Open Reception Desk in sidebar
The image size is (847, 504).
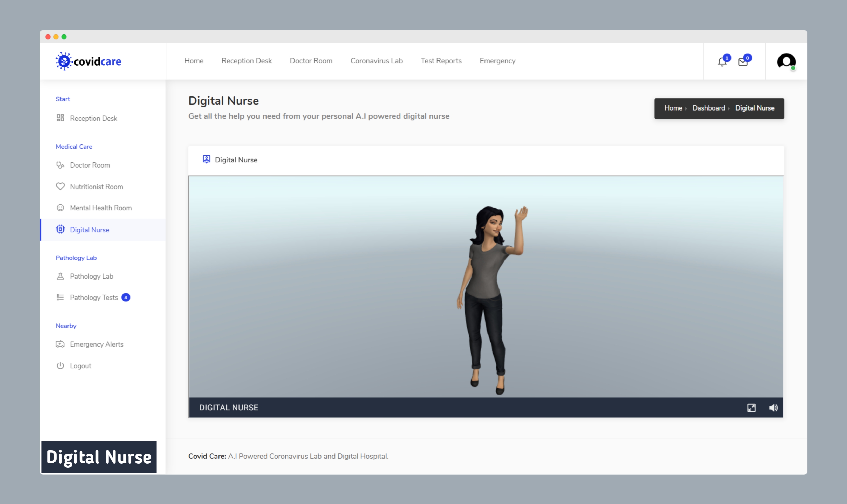[x=93, y=118]
